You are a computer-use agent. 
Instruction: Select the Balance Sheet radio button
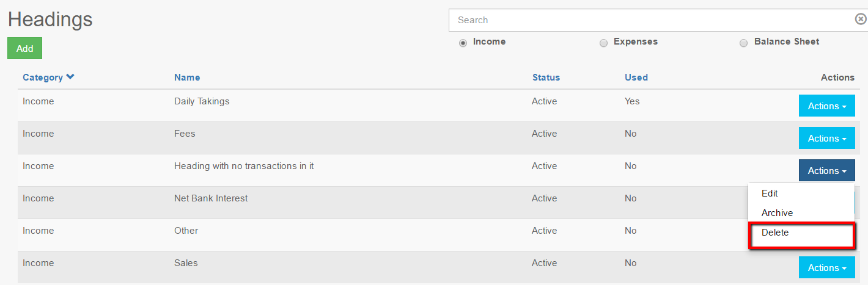(744, 43)
